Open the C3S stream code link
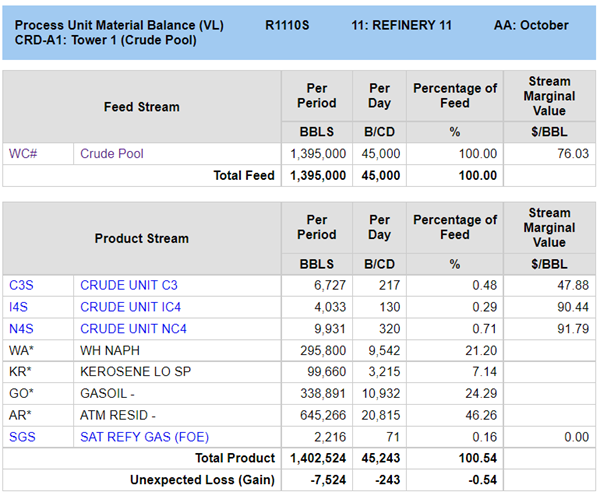600x492 pixels. [x=22, y=285]
